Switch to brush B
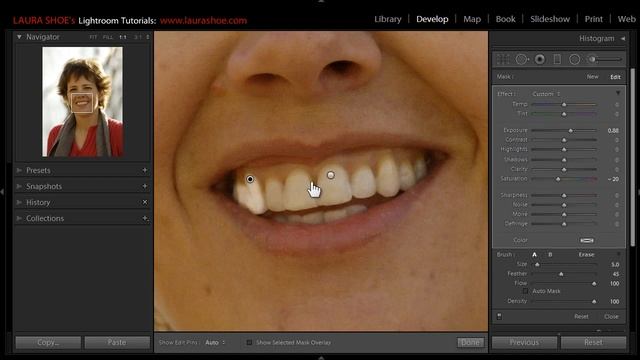The height and width of the screenshot is (360, 640). tap(550, 254)
